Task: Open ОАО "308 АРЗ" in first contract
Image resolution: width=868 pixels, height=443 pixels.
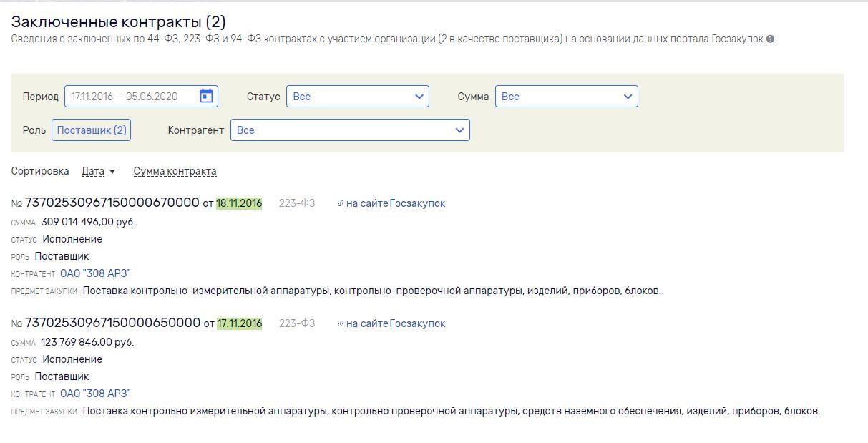Action: 95,273
